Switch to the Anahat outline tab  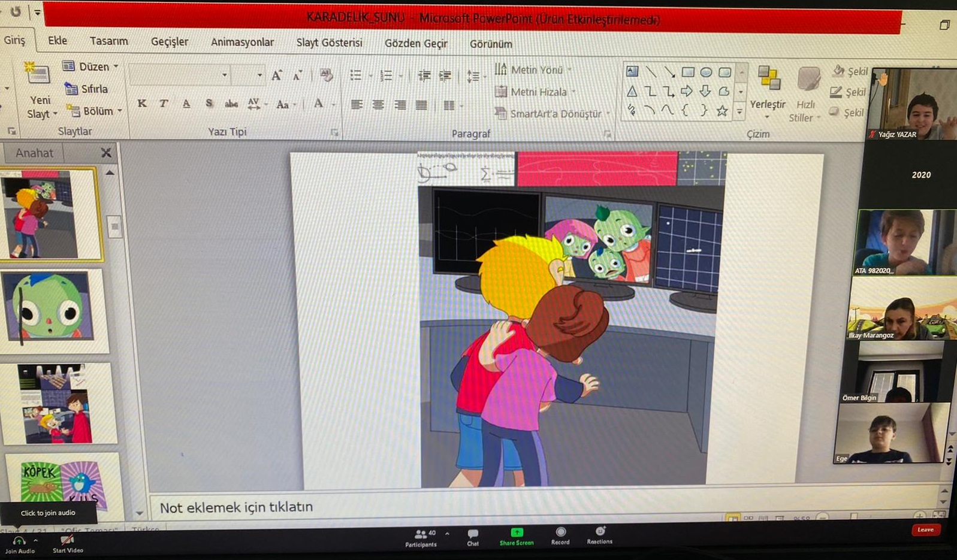pyautogui.click(x=34, y=153)
